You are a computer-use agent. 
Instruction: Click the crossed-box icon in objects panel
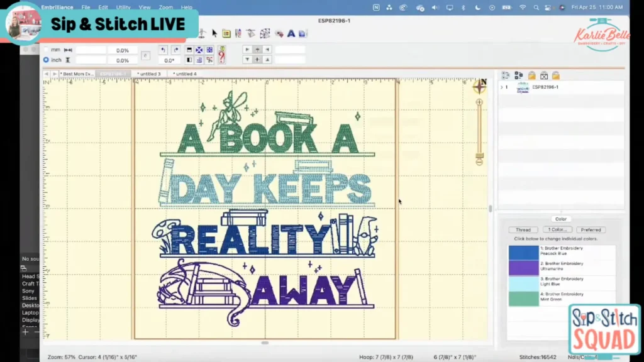pyautogui.click(x=544, y=75)
